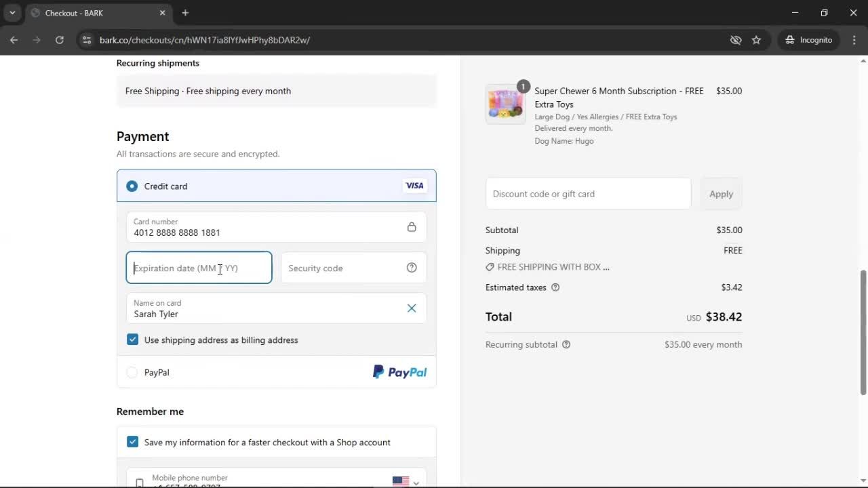Click the Card number field

pyautogui.click(x=277, y=227)
